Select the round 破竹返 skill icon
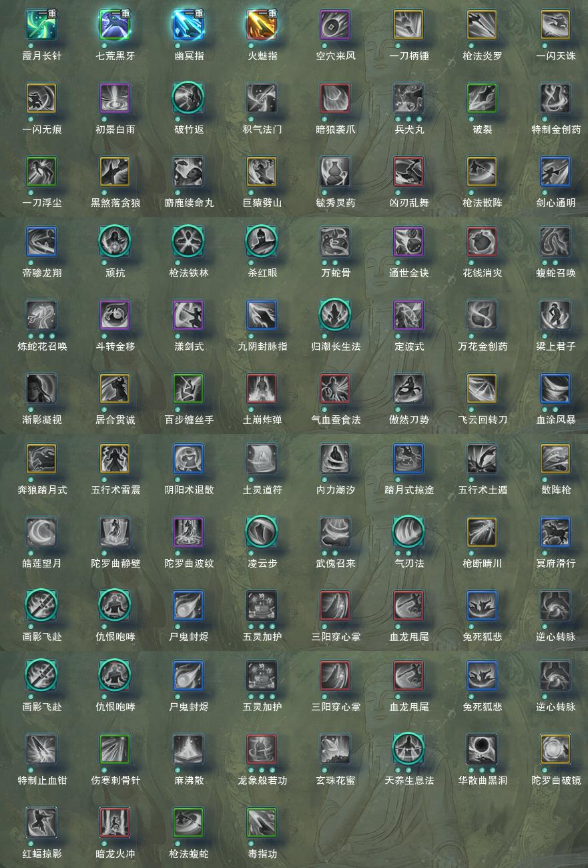The width and height of the screenshot is (588, 868). click(188, 98)
